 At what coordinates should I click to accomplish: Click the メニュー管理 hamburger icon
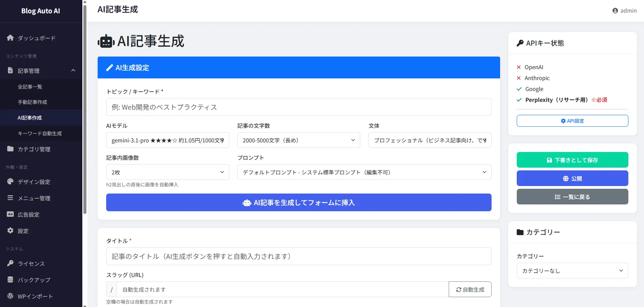tap(10, 198)
